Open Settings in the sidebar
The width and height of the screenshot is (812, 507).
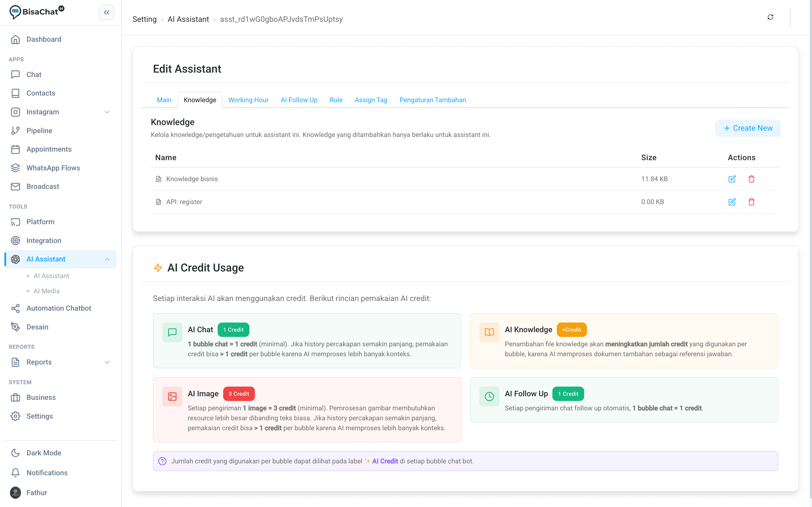tap(60, 416)
